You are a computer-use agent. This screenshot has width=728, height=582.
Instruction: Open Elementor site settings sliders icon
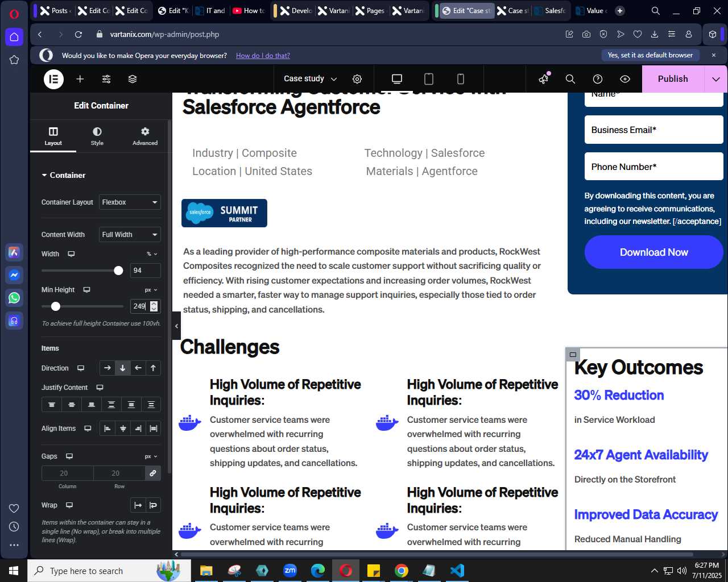(x=106, y=79)
